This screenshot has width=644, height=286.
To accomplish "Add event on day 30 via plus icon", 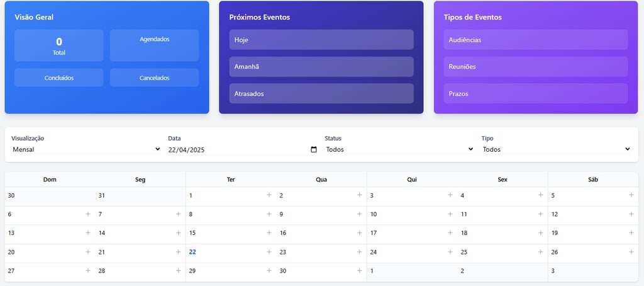I will point(359,270).
